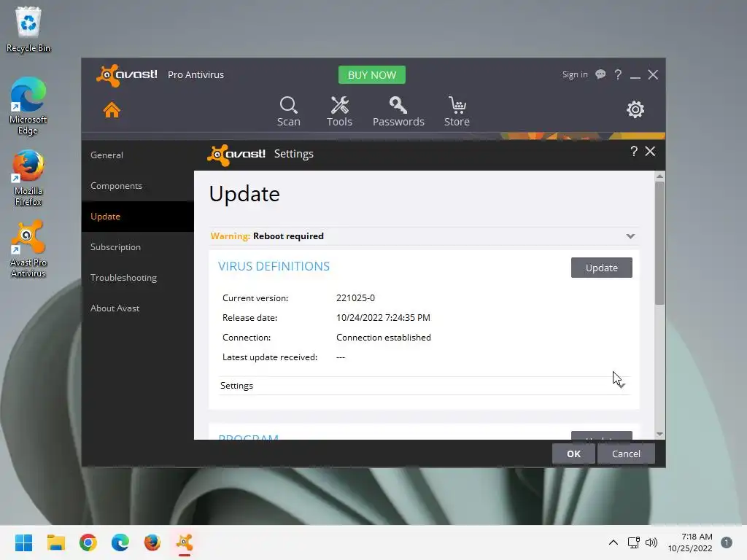Click the Settings dialog help question mark
Image resolution: width=747 pixels, height=560 pixels.
(634, 152)
